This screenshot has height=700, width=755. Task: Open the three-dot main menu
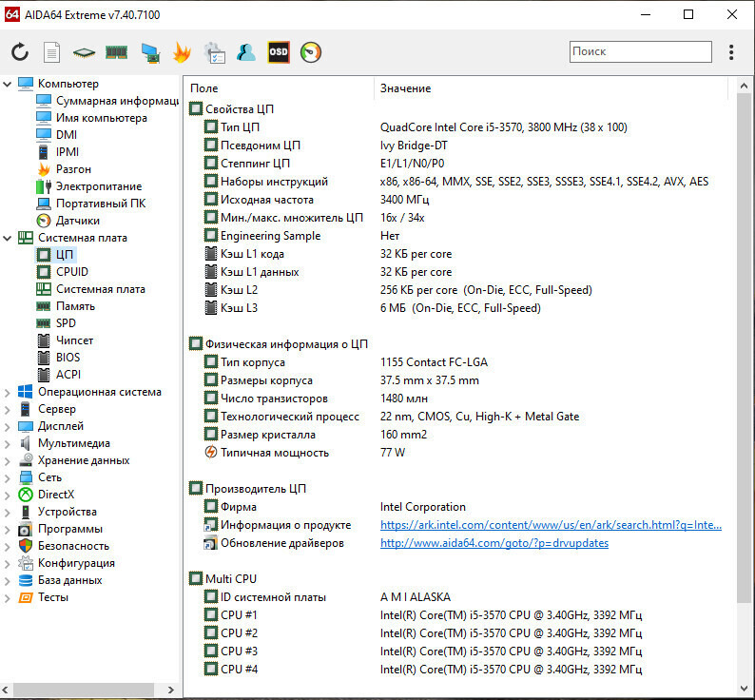(731, 52)
